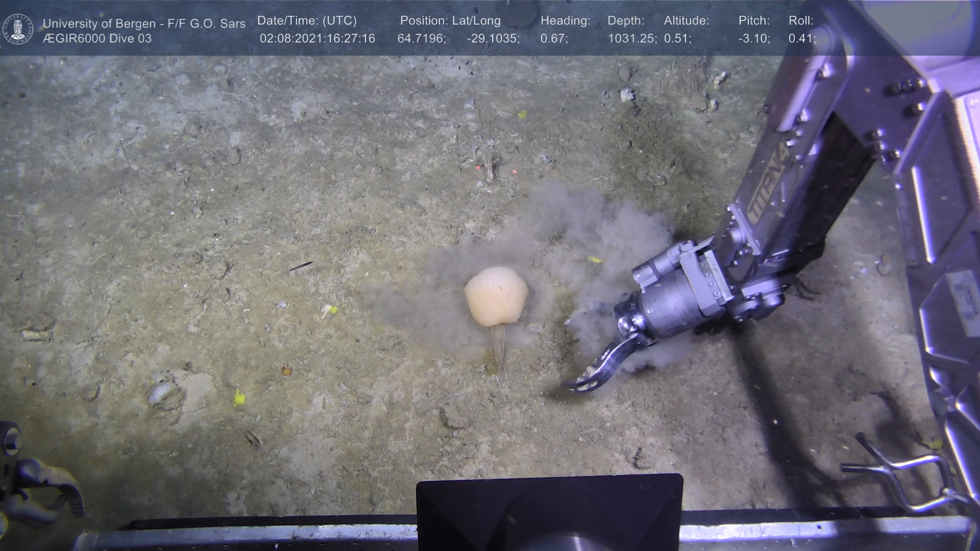Viewport: 980px width, 551px height.
Task: Click the University of Bergen crest logo
Action: click(x=18, y=29)
